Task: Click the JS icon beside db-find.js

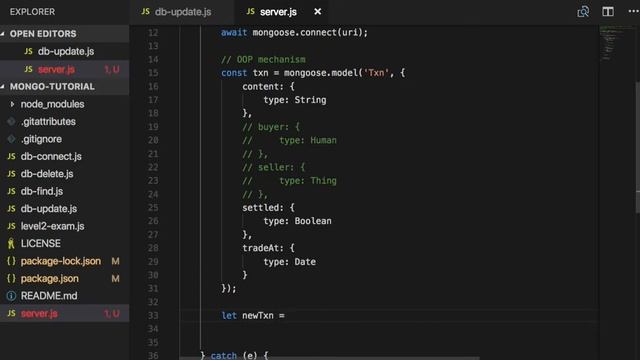Action: (x=11, y=191)
